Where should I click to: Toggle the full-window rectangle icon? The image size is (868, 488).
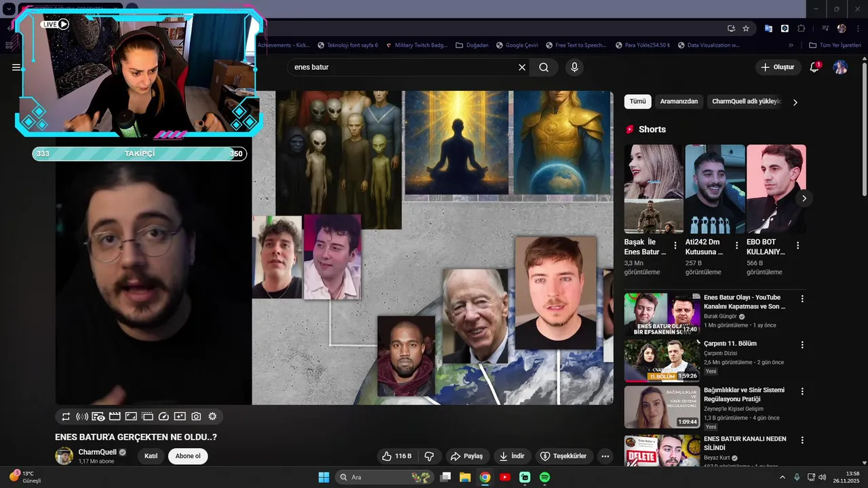coord(131,417)
